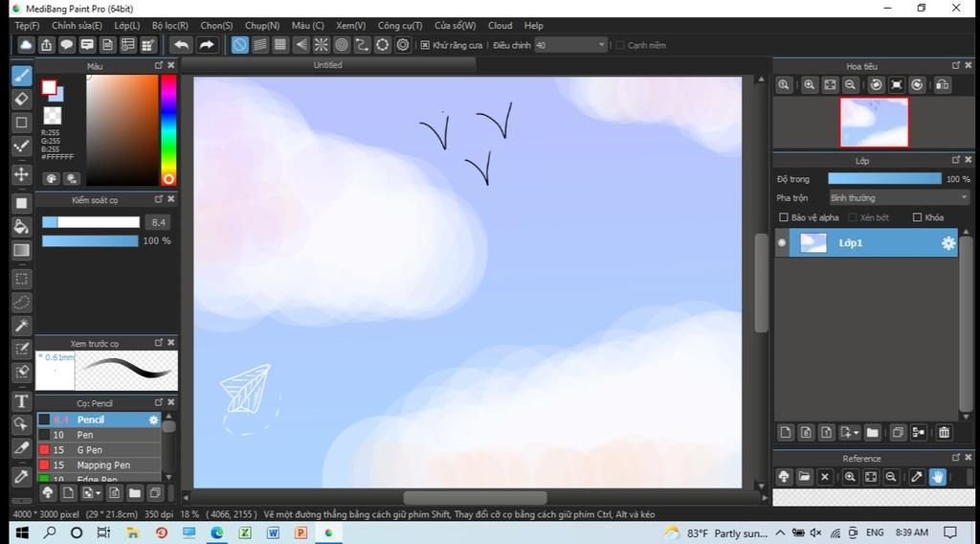Open a reference image via folder icon
Screen dimensions: 980x544
804,477
